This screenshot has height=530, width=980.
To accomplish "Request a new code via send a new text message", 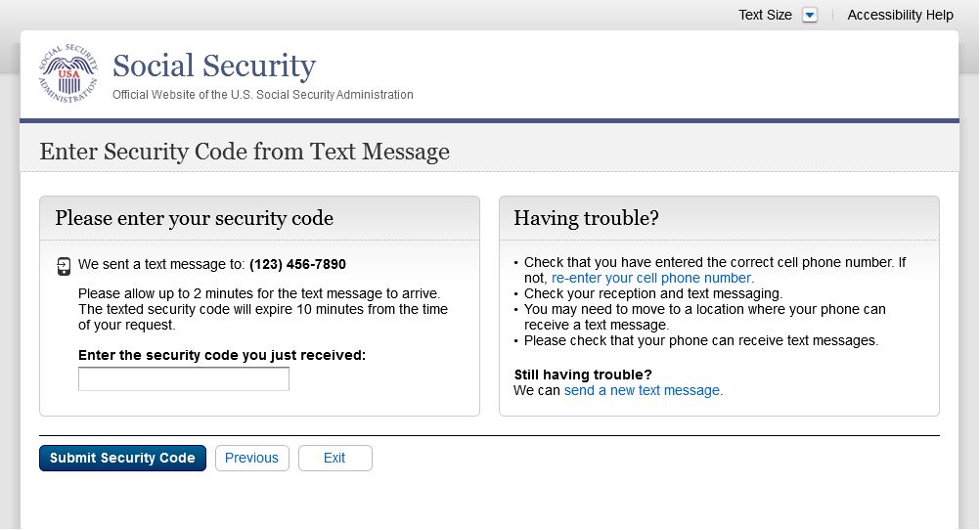I will [x=643, y=390].
